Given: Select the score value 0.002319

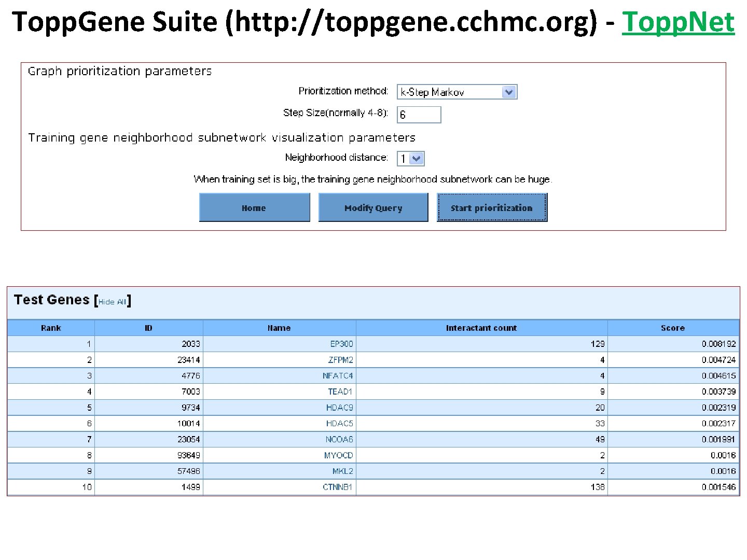Looking at the screenshot, I should (719, 408).
